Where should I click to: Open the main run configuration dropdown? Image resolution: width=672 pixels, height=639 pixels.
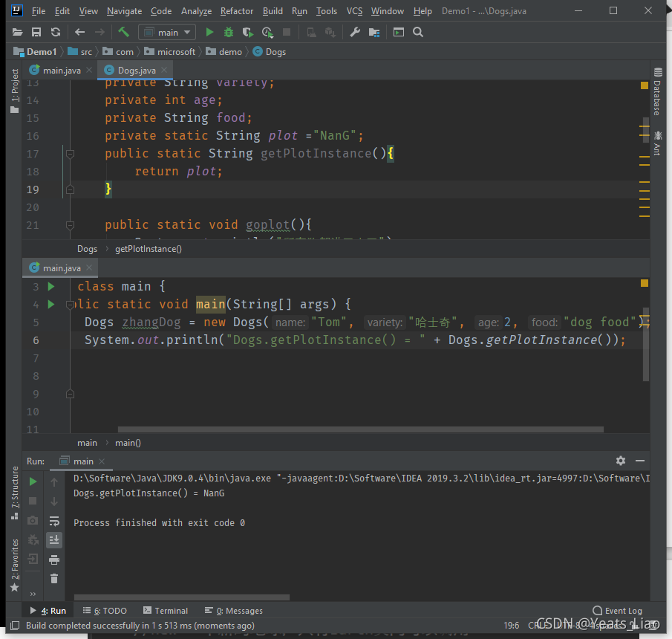[167, 32]
